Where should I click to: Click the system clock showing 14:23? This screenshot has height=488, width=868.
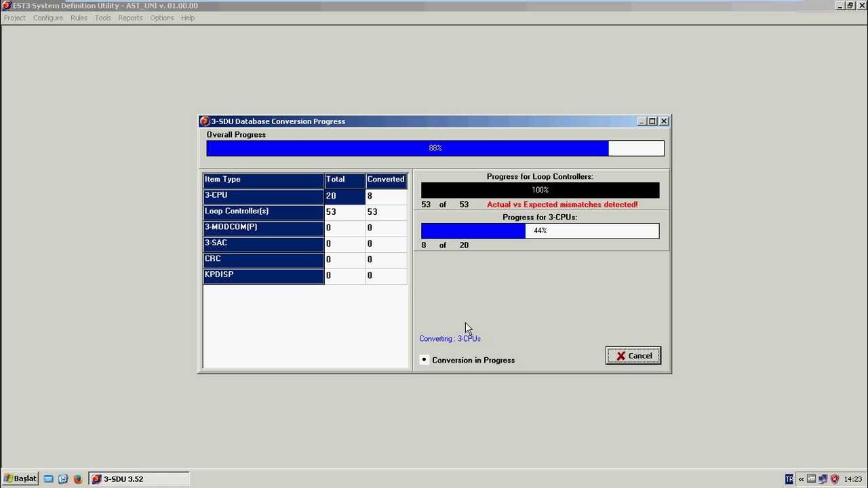click(x=853, y=479)
